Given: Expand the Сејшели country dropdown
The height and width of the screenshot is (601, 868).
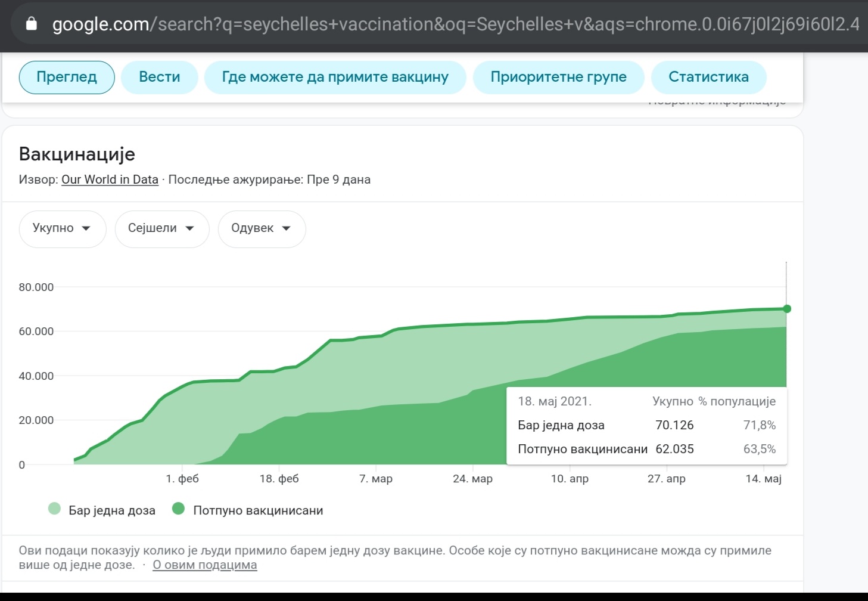Looking at the screenshot, I should 162,228.
